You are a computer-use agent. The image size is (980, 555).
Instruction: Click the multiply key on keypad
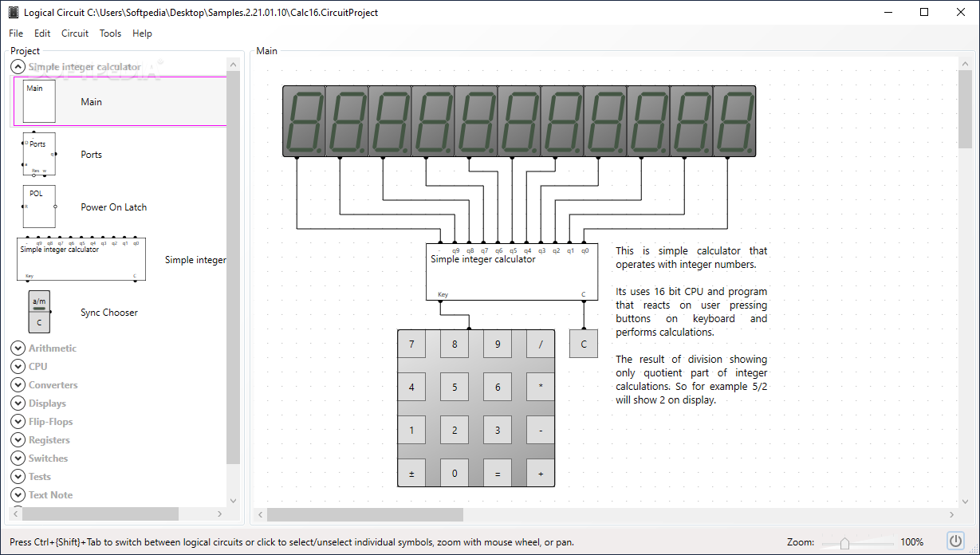pyautogui.click(x=541, y=388)
